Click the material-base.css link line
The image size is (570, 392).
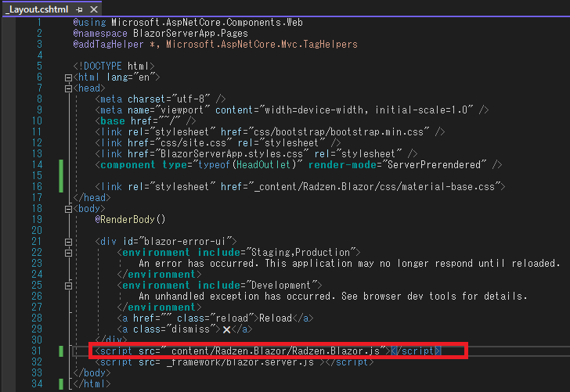(x=301, y=187)
